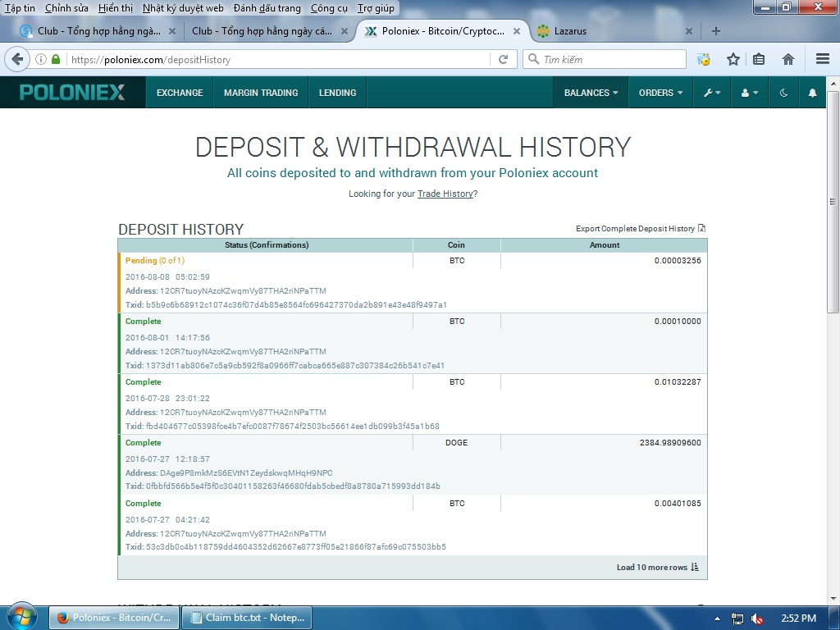Screen dimensions: 840x630
Task: Click the Firefox back arrow button
Action: click(x=17, y=59)
